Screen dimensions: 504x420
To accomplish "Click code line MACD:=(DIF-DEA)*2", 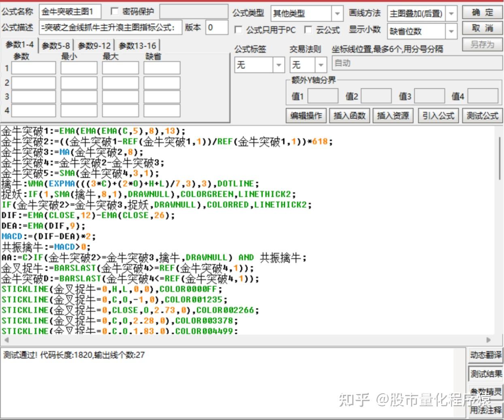I will (x=49, y=237).
